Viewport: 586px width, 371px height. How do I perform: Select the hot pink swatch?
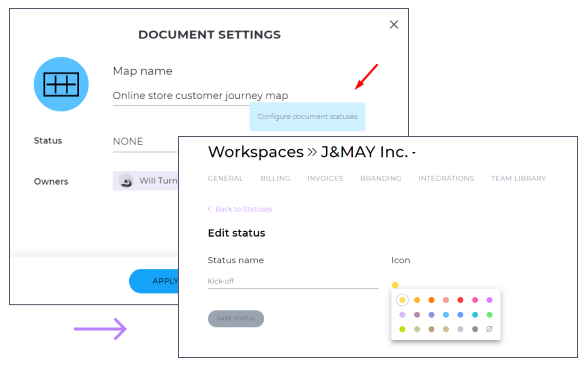point(475,300)
